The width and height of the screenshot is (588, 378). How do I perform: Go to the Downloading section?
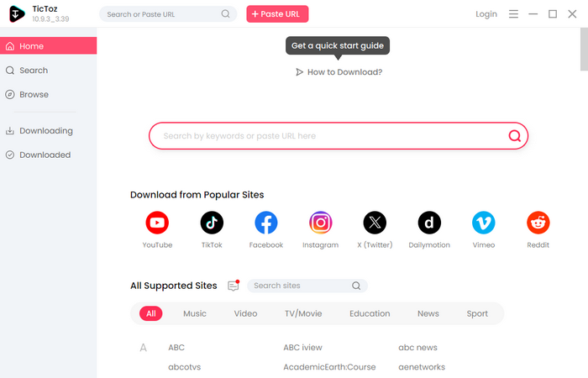click(x=46, y=131)
